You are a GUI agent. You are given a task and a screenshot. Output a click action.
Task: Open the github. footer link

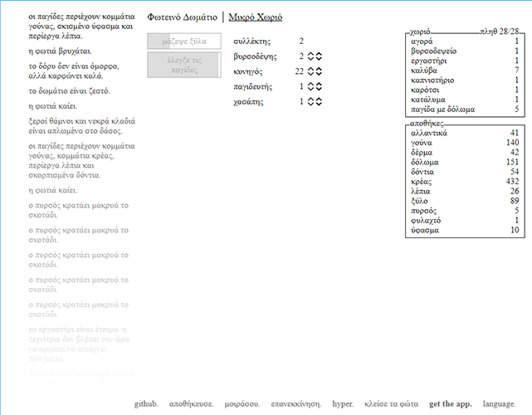(146, 404)
